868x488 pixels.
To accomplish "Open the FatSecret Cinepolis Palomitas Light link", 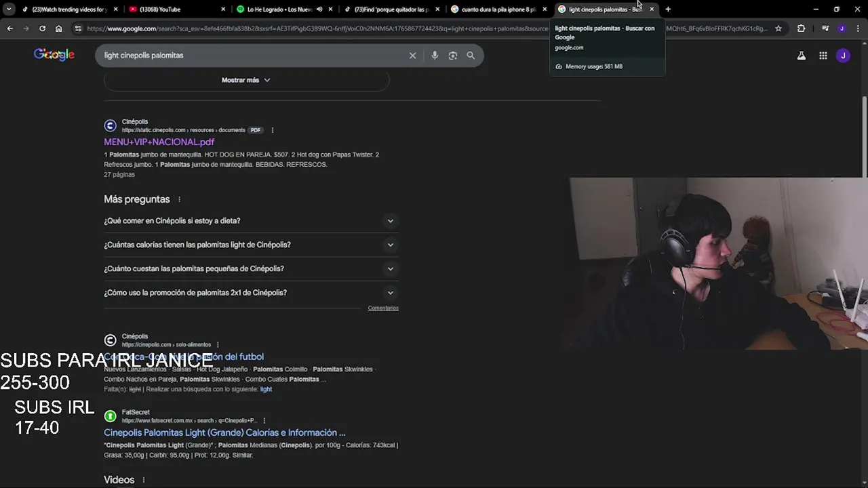I will (224, 432).
